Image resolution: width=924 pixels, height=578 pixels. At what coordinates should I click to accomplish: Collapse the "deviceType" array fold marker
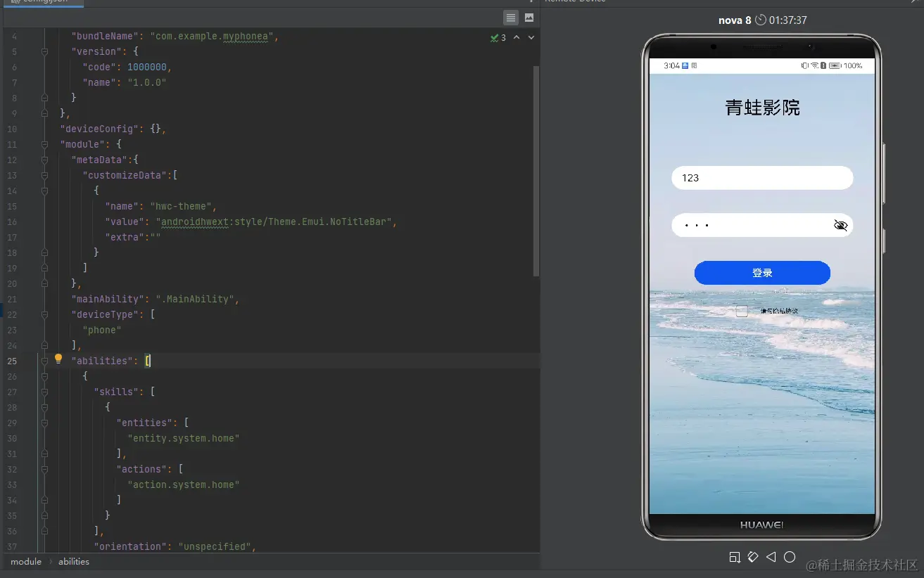click(x=44, y=314)
